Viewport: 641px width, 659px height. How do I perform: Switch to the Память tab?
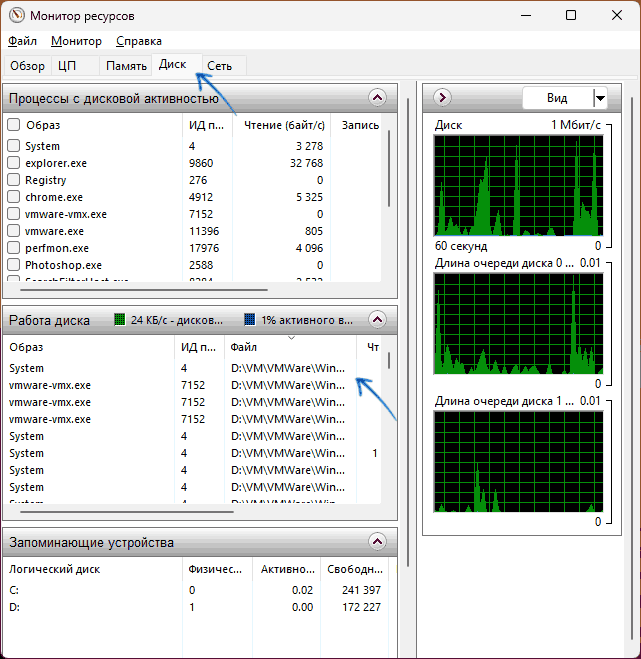point(127,66)
